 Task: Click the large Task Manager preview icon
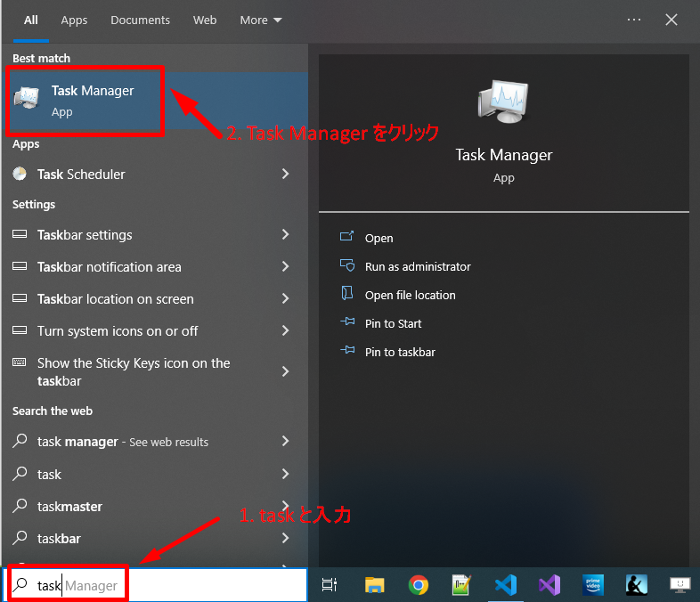503,102
